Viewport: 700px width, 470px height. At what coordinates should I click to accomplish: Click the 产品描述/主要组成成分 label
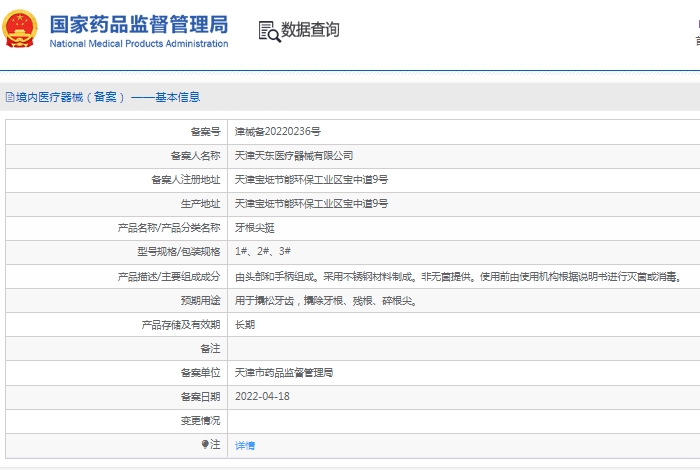[x=169, y=277]
